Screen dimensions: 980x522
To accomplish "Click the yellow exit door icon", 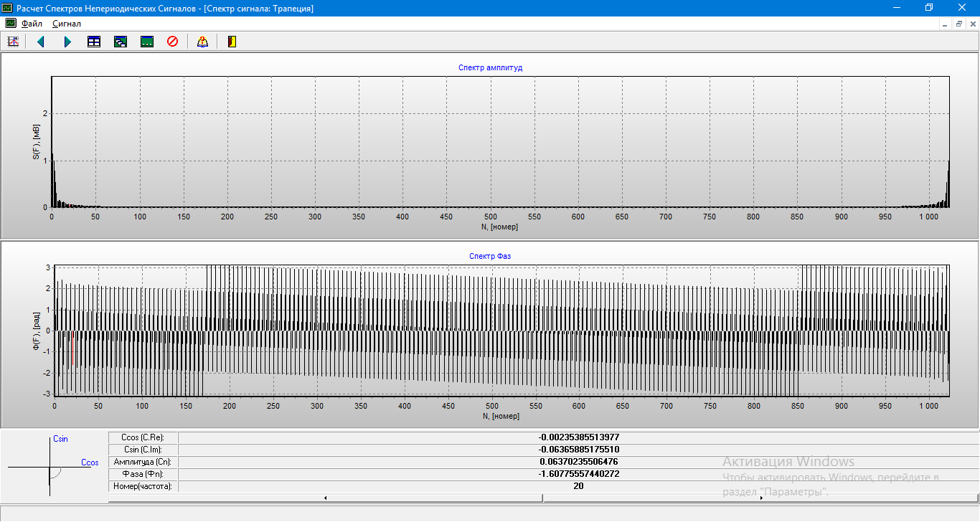I will (231, 42).
